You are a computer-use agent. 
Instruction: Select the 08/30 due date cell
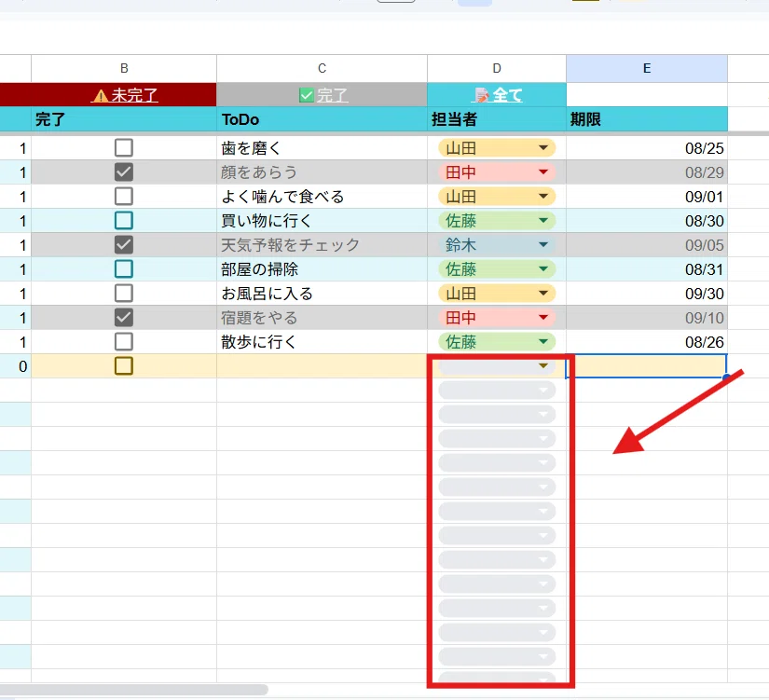(647, 221)
